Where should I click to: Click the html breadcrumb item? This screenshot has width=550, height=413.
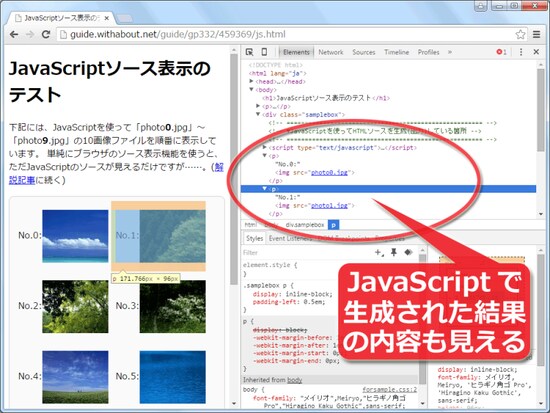click(x=250, y=225)
